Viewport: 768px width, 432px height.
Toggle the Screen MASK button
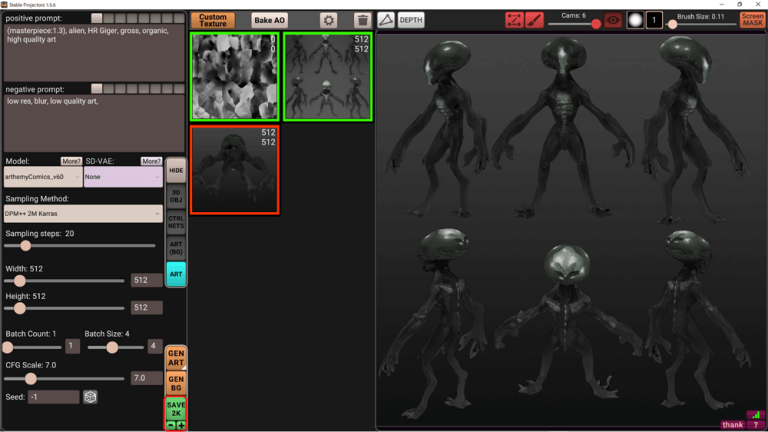click(x=752, y=20)
